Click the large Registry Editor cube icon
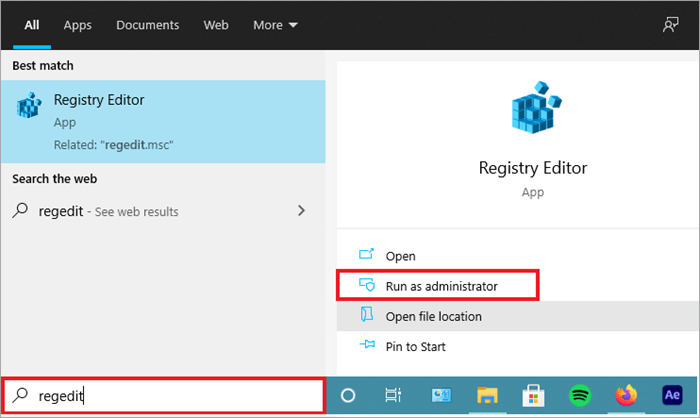Screen dimensions: 700x418 [x=537, y=108]
